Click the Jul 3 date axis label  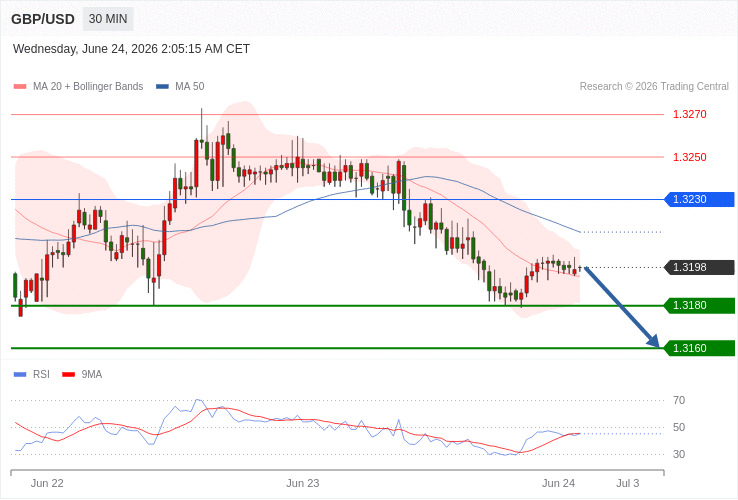pos(628,484)
